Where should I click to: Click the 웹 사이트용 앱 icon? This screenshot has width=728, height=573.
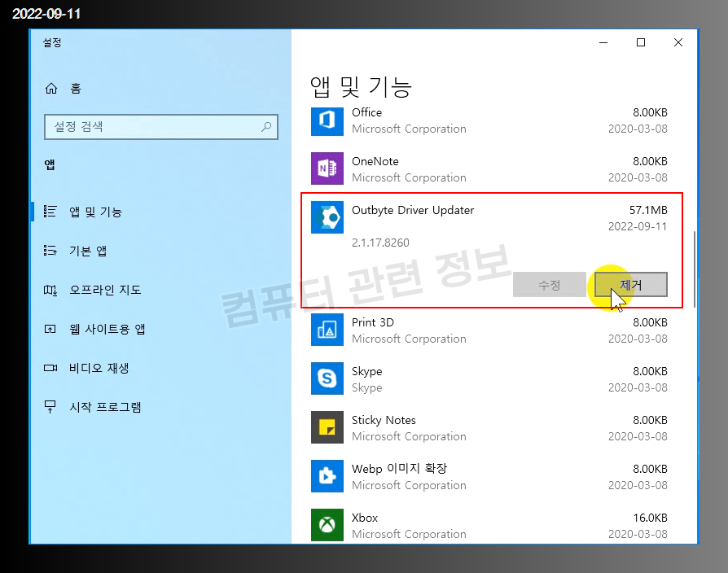(50, 329)
